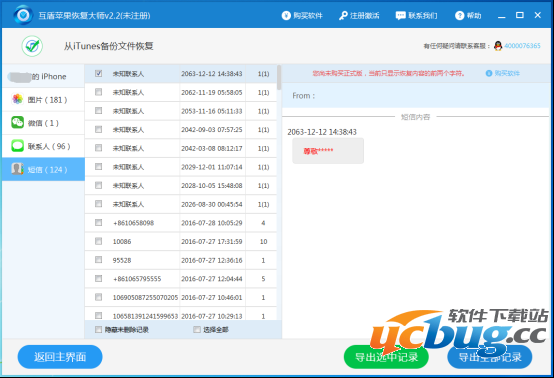Select the 2028-10-05 15:48:08 timestamp cell
554x378 pixels.
(x=212, y=185)
